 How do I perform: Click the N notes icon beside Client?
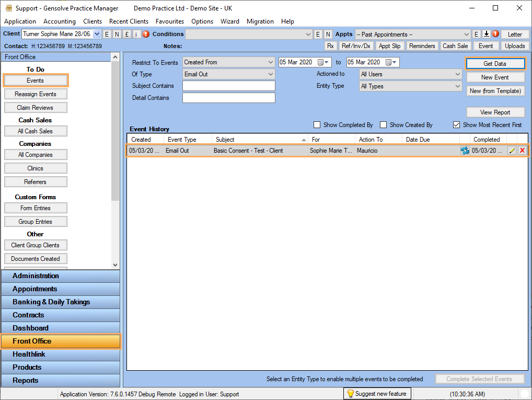117,33
